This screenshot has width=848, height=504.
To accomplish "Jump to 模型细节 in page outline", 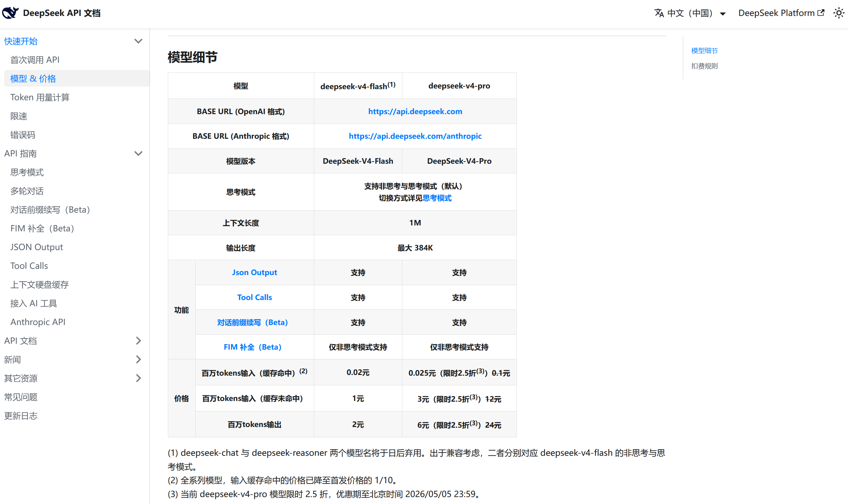I will pos(704,51).
